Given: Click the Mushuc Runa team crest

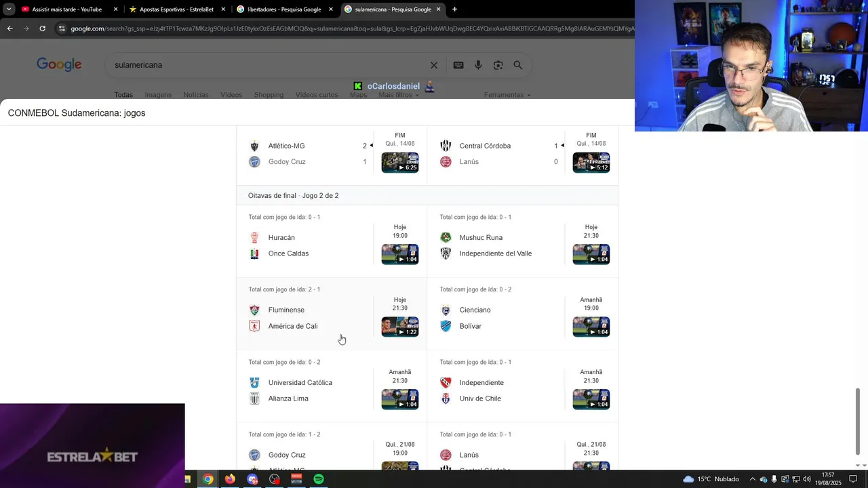Looking at the screenshot, I should pos(446,238).
